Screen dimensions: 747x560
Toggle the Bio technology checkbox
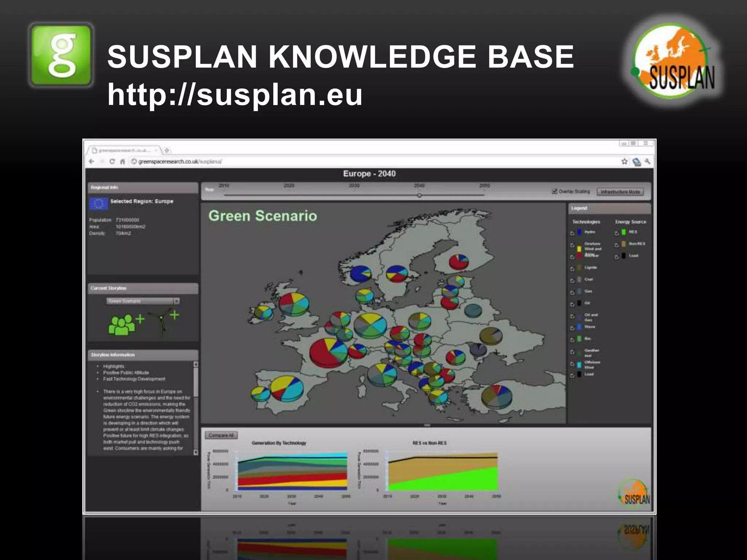pos(572,340)
